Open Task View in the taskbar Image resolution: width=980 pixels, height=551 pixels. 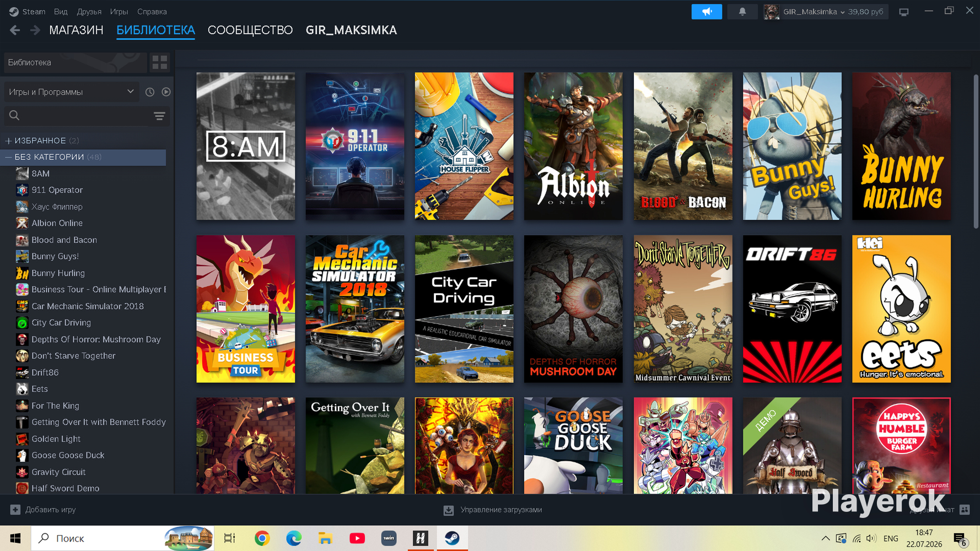(x=230, y=538)
